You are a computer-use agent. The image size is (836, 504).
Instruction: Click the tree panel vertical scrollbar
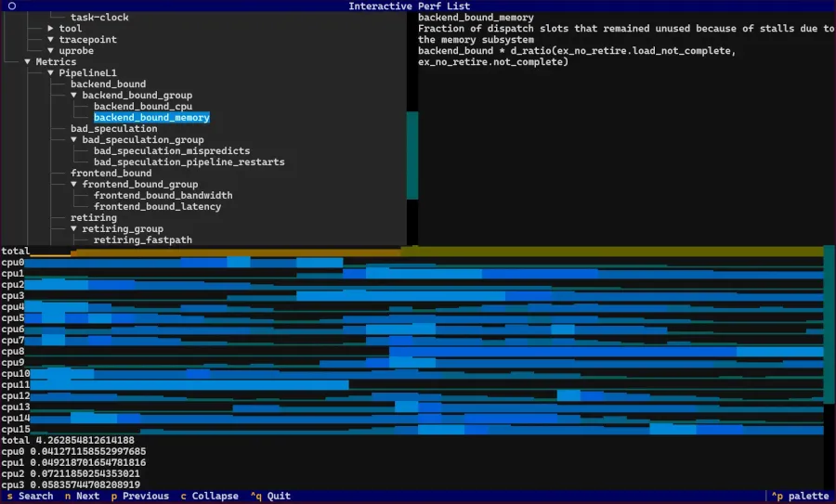click(x=412, y=155)
